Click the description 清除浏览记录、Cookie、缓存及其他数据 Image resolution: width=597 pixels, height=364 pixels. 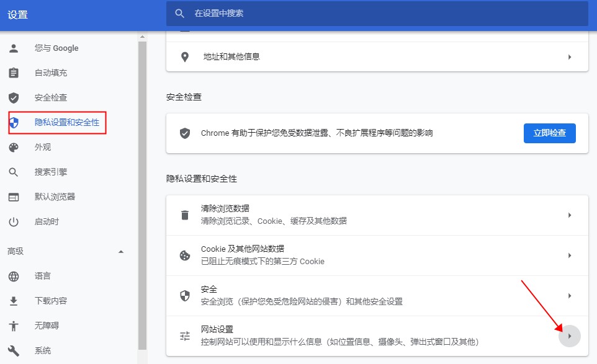click(274, 221)
